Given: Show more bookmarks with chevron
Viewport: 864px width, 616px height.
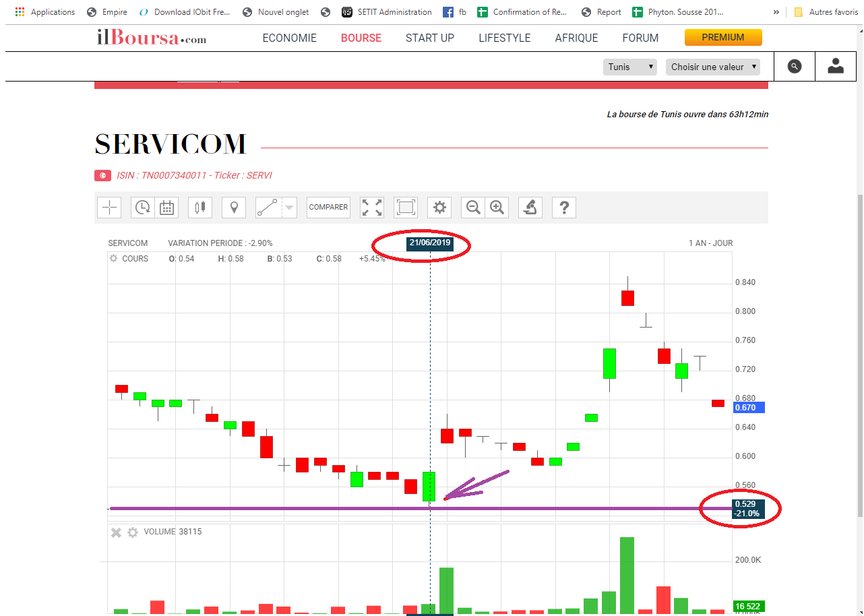Looking at the screenshot, I should click(776, 12).
